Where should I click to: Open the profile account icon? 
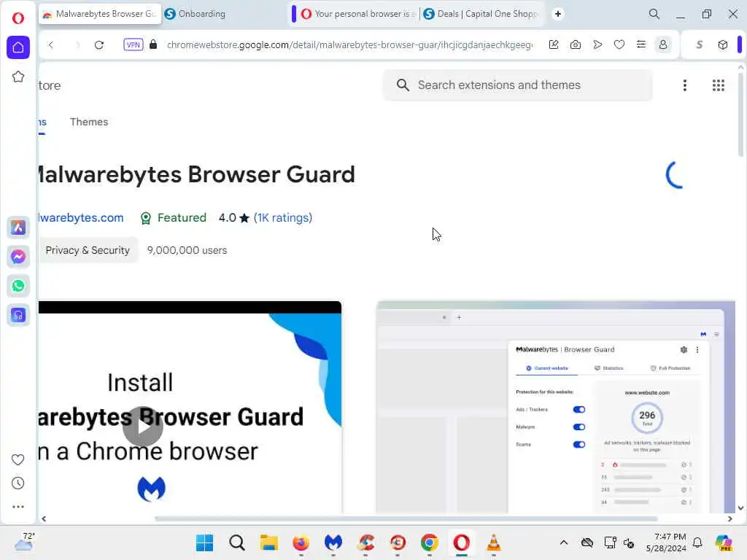[663, 44]
